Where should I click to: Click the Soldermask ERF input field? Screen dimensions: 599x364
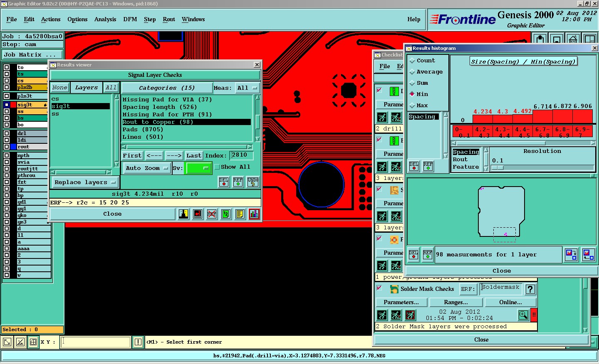pos(501,289)
